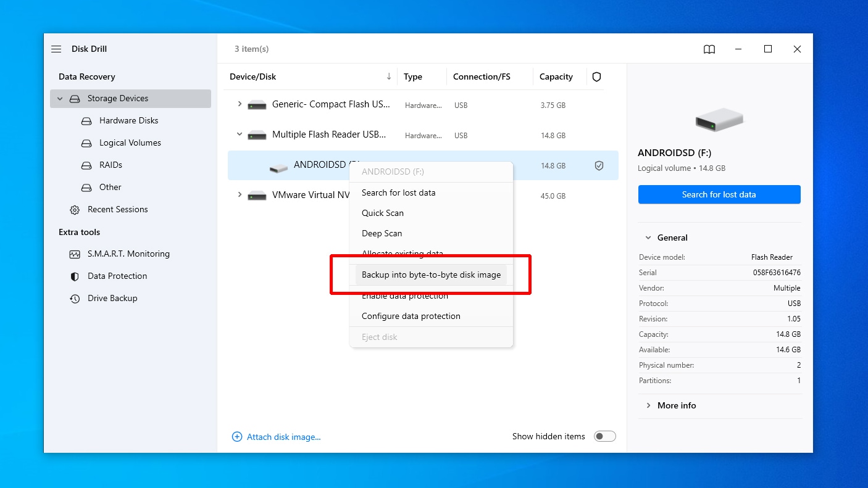Click the VMware Virtual NV drive icon

(257, 196)
